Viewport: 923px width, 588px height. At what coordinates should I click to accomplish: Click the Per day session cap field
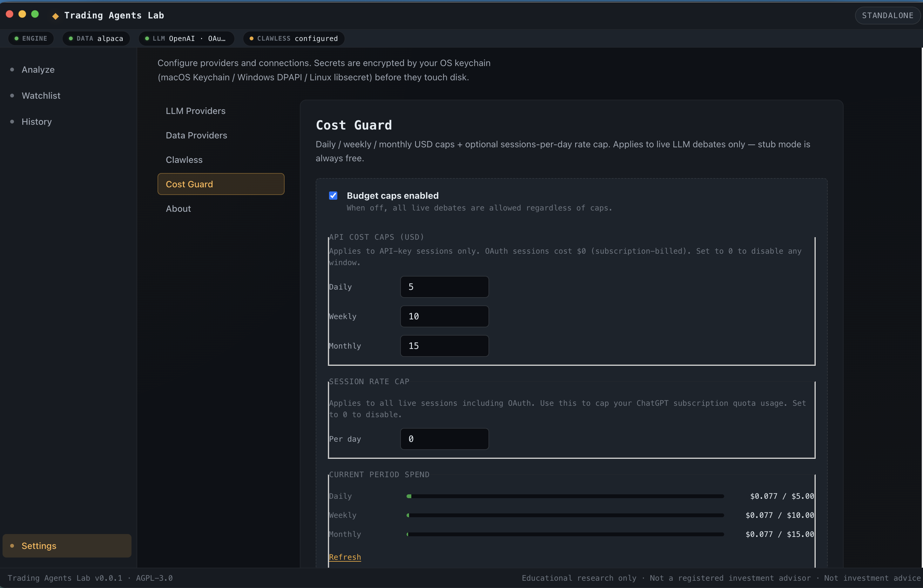(444, 438)
